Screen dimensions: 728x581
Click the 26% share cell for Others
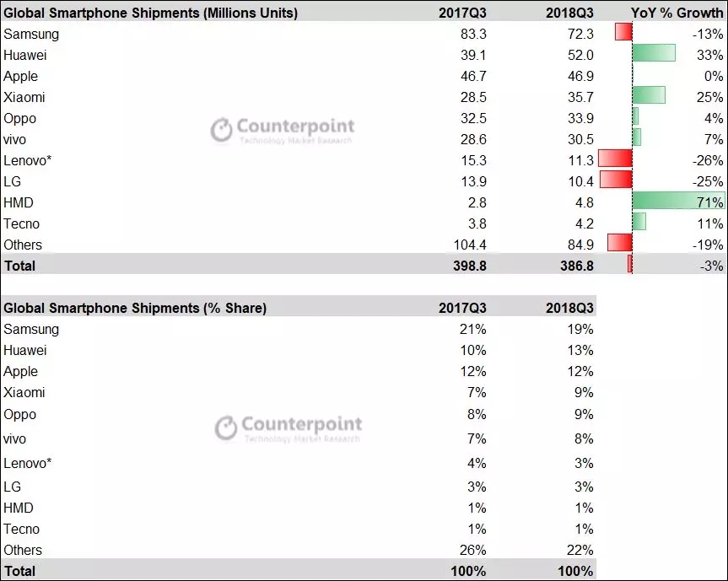click(472, 550)
